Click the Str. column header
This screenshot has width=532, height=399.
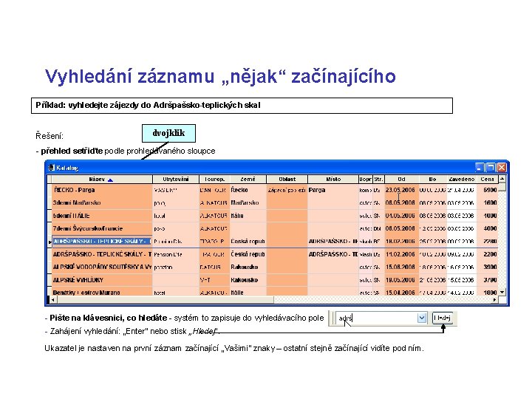click(x=378, y=179)
